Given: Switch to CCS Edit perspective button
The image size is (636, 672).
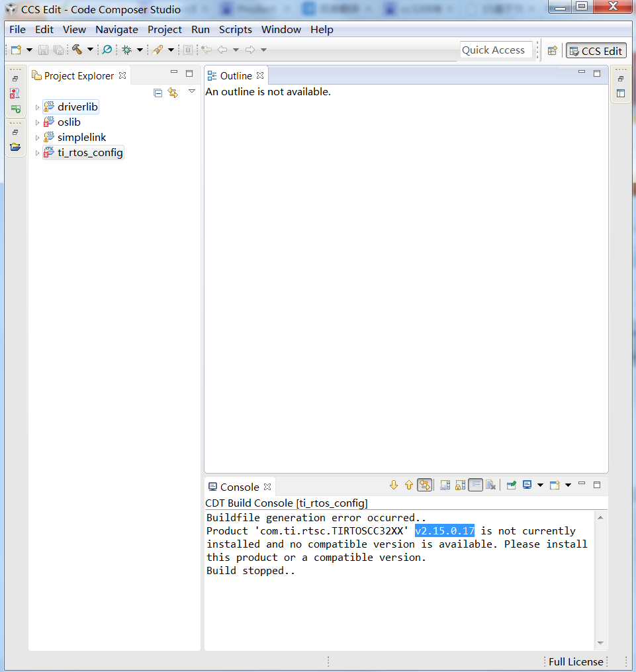Looking at the screenshot, I should click(x=596, y=51).
